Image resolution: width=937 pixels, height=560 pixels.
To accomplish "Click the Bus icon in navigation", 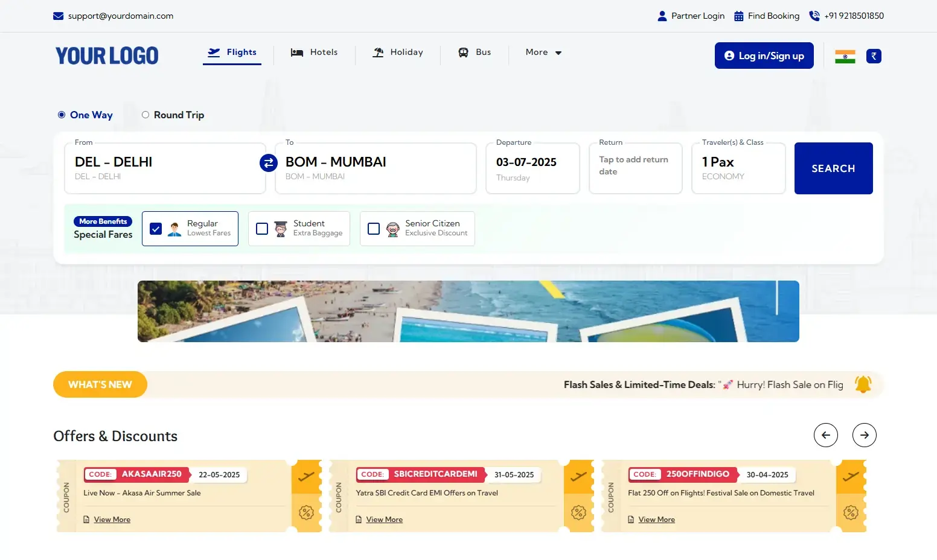I will click(x=463, y=52).
